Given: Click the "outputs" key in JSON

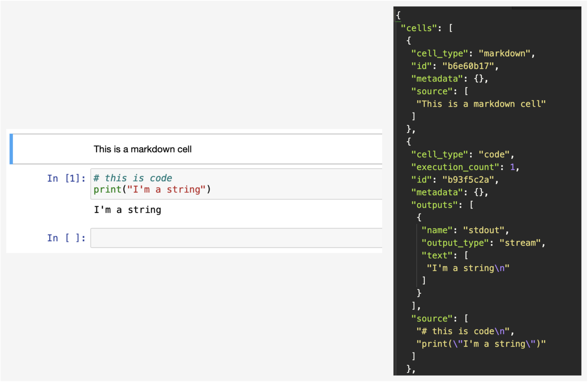Looking at the screenshot, I should [435, 205].
